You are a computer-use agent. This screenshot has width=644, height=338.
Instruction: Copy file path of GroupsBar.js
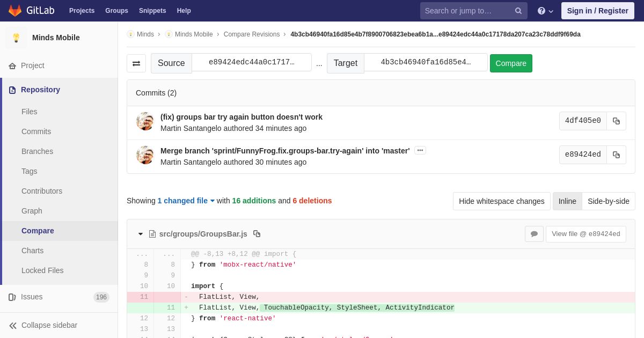click(x=257, y=234)
